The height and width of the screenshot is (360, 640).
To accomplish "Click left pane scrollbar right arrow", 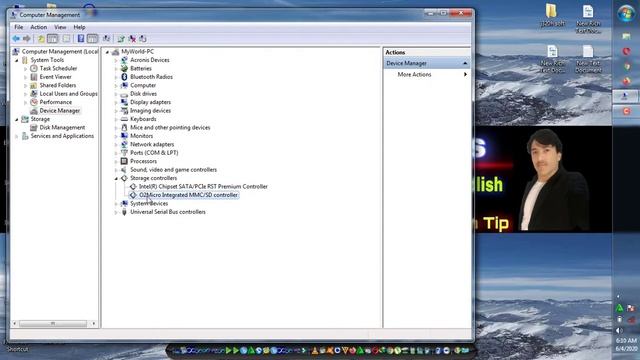I will 94,324.
